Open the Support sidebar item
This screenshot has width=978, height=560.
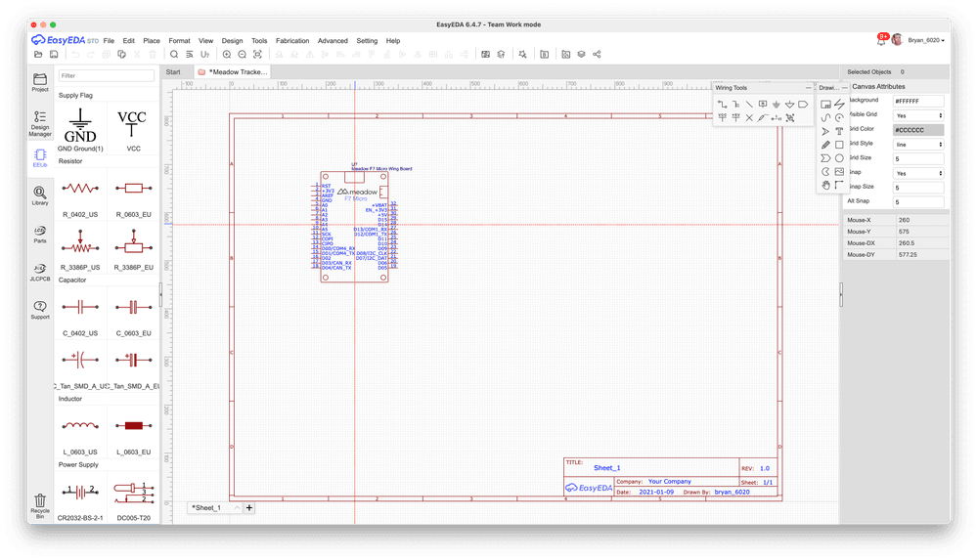click(x=40, y=310)
